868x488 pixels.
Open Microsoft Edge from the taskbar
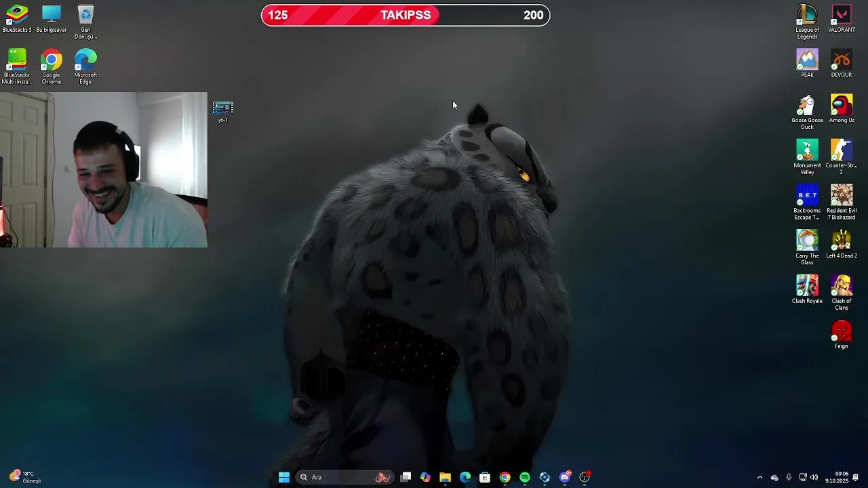(x=465, y=477)
